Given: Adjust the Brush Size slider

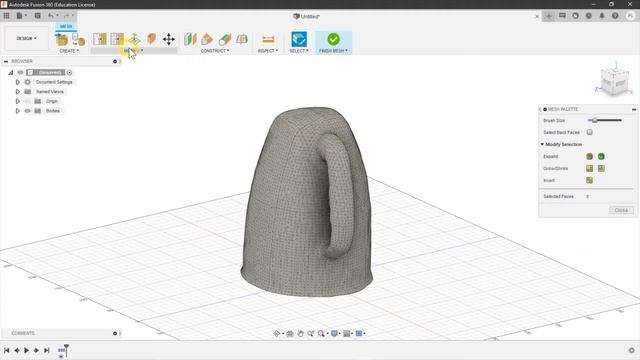Looking at the screenshot, I should 604,120.
